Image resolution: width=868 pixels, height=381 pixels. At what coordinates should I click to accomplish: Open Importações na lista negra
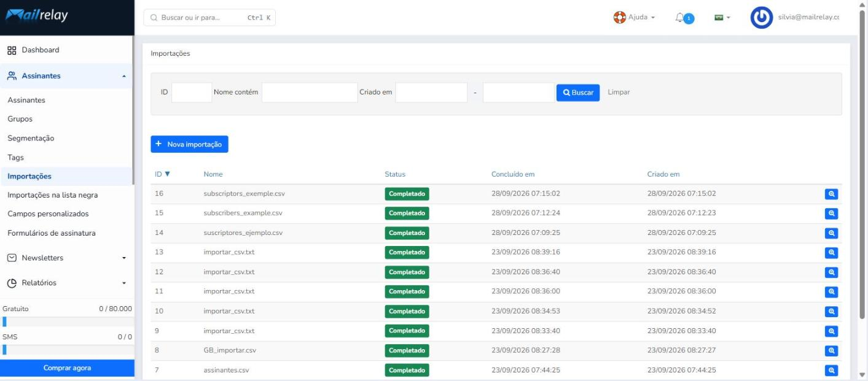[53, 195]
